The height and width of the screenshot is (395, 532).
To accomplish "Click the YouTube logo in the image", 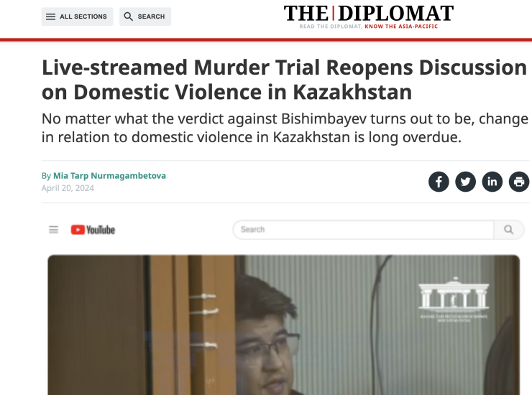I will (x=93, y=230).
